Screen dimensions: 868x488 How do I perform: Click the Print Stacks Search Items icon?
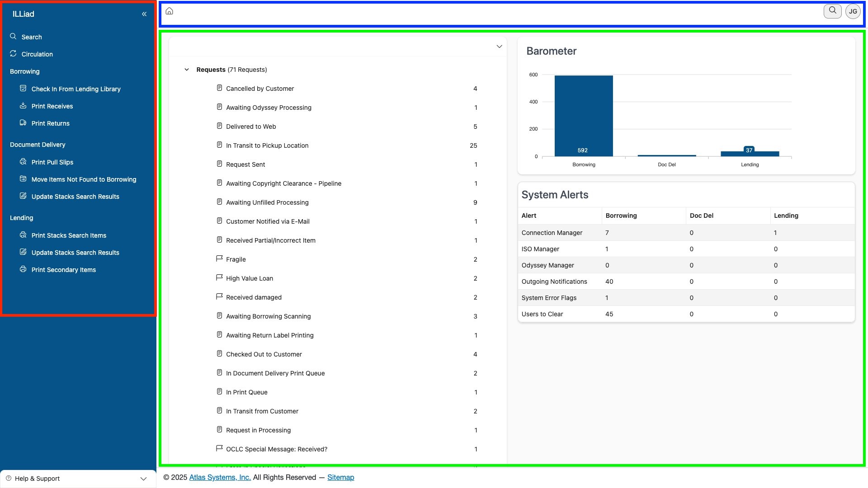pos(23,235)
